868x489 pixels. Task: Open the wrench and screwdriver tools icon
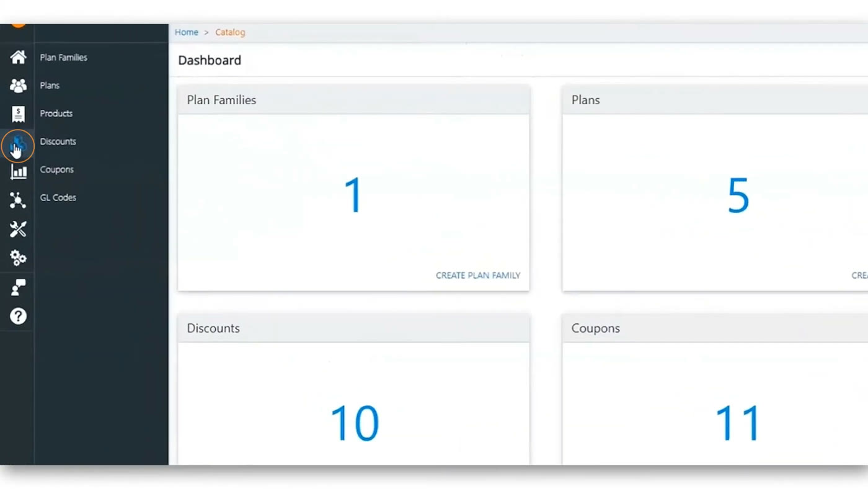tap(18, 229)
